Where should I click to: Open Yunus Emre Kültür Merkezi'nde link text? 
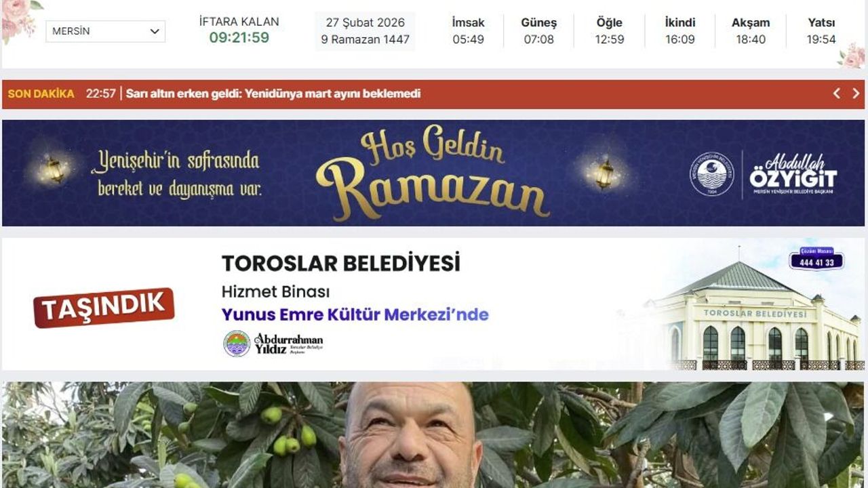click(x=355, y=314)
